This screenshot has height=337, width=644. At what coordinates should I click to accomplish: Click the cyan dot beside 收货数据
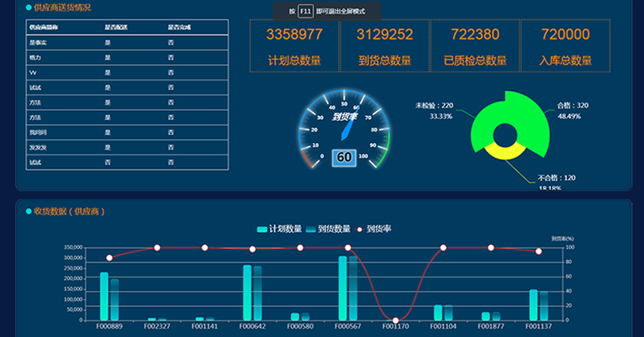pyautogui.click(x=28, y=211)
